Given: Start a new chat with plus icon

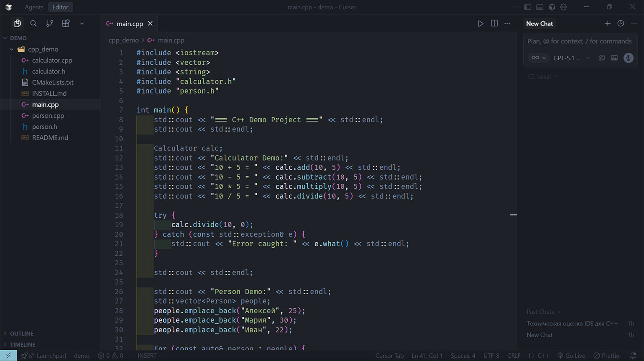Looking at the screenshot, I should click(607, 23).
